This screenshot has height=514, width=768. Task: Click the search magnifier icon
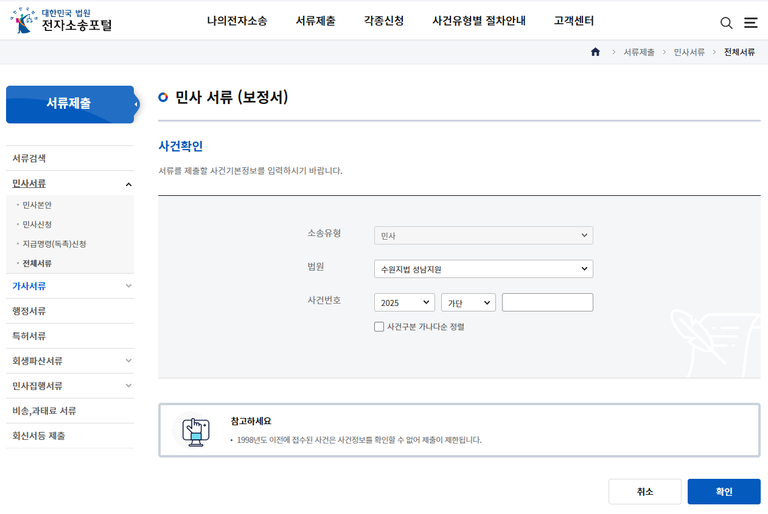click(726, 22)
